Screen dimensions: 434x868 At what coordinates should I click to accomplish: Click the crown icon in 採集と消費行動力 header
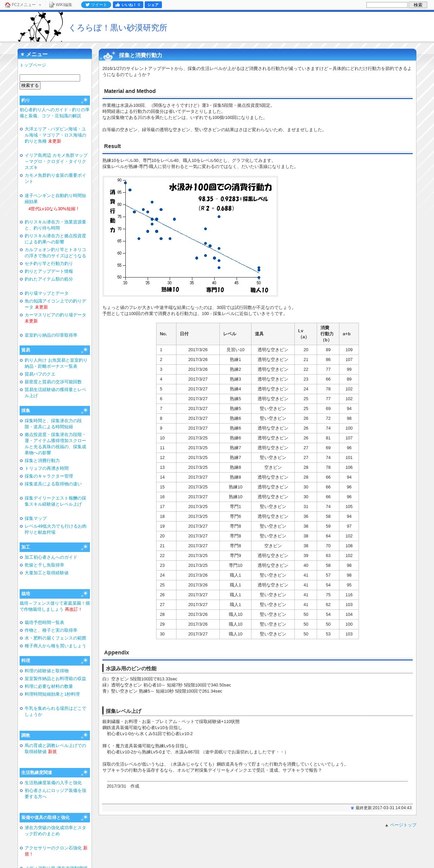point(108,56)
